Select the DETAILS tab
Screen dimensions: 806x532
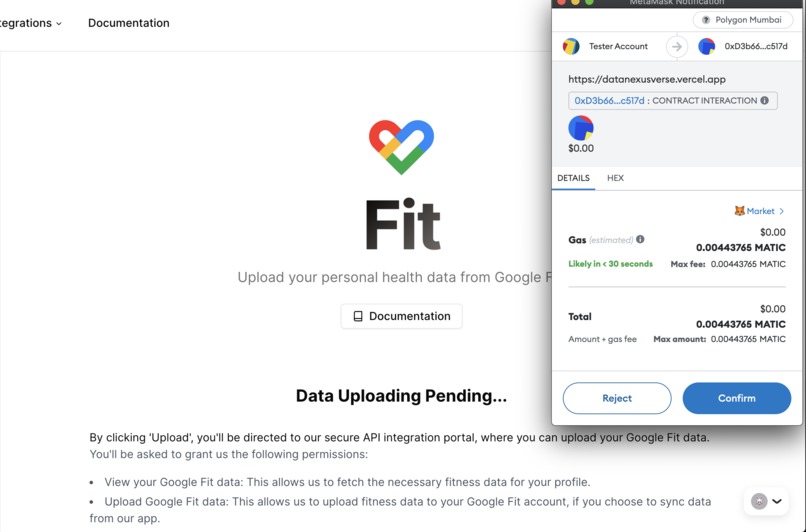573,178
